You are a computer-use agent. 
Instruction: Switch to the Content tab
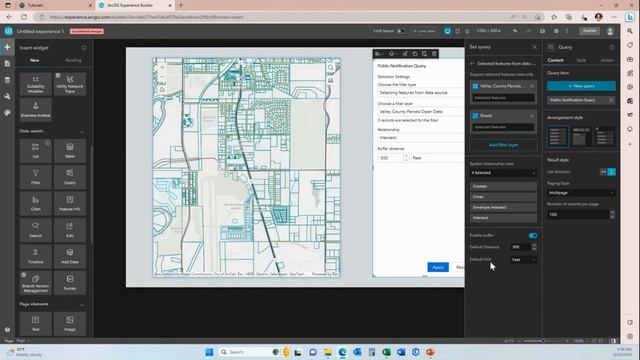556,60
